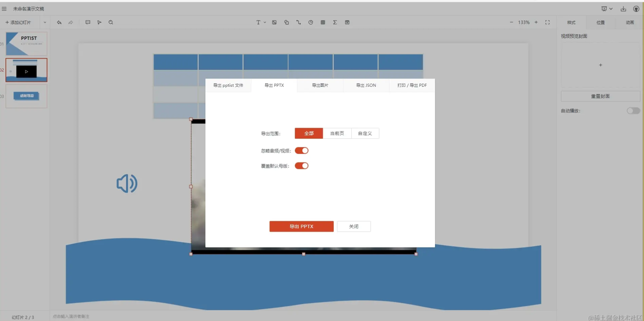644x321 pixels.
Task: Select slide 3 thumbnail in the sidebar
Action: 26,96
